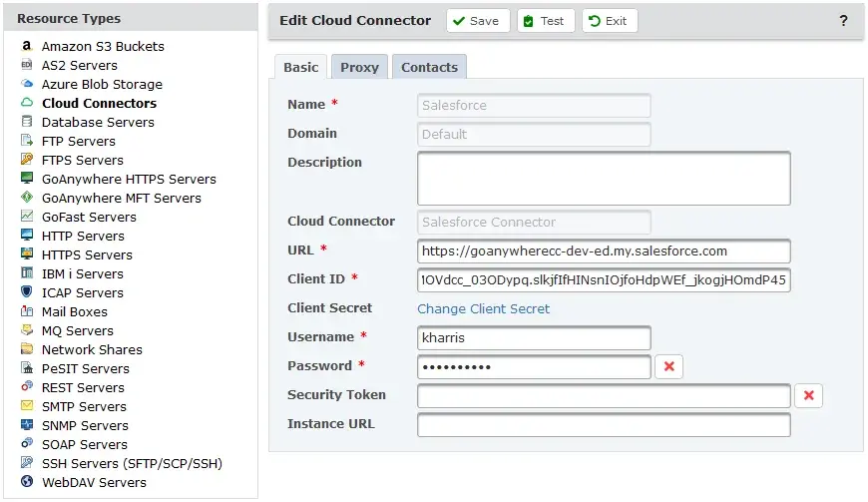868x502 pixels.
Task: Click the Network Shares folder icon
Action: [x=27, y=348]
